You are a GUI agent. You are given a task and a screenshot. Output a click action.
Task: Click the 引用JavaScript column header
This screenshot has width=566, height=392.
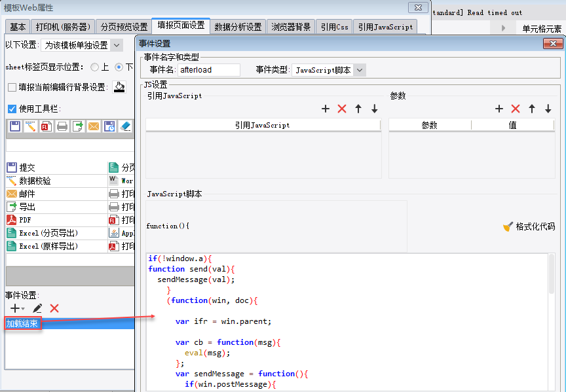point(263,125)
